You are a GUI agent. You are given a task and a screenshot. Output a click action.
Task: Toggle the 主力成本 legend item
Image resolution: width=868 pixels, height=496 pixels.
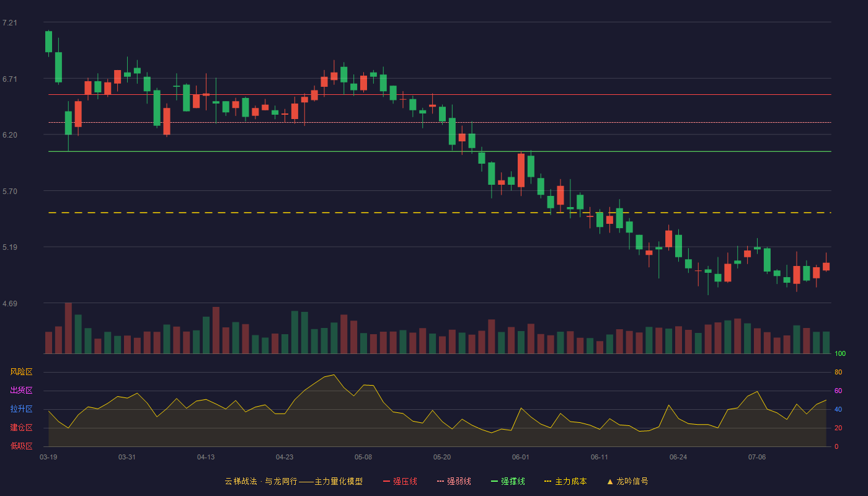[565, 481]
